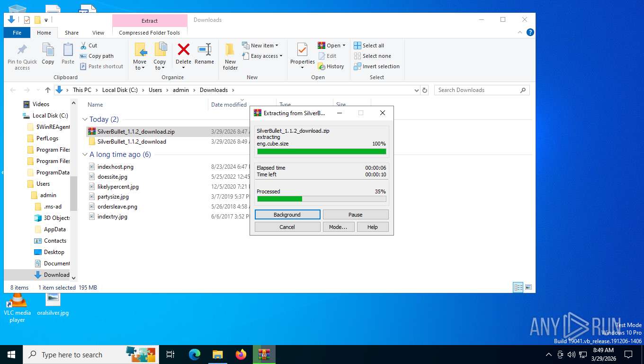Select indextry.jpg file
The height and width of the screenshot is (364, 644).
click(x=112, y=217)
